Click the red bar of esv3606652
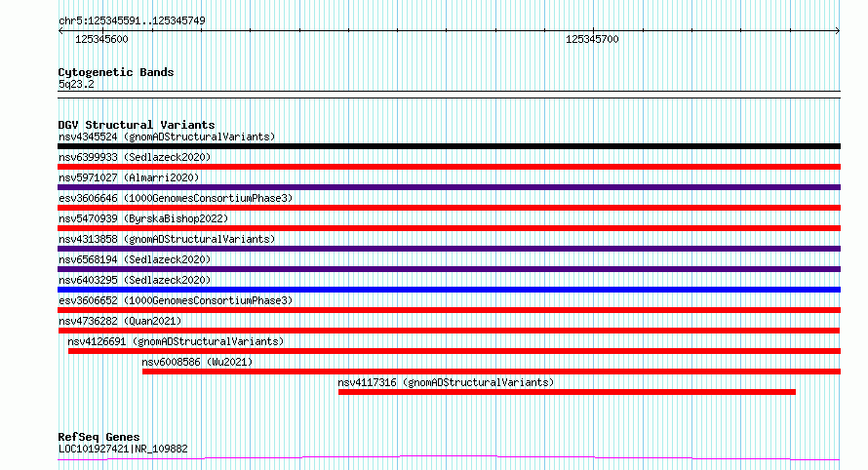 (449, 310)
